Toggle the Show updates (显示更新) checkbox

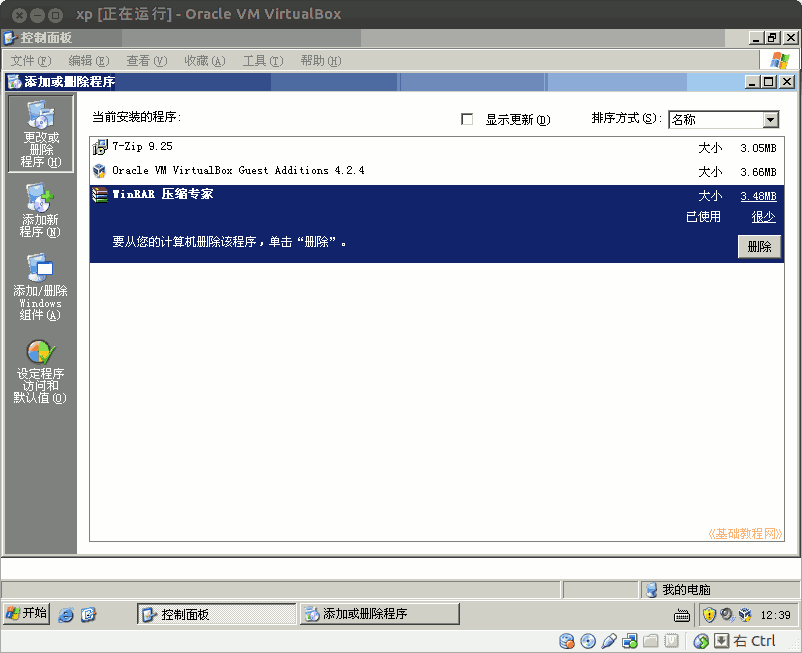[466, 119]
